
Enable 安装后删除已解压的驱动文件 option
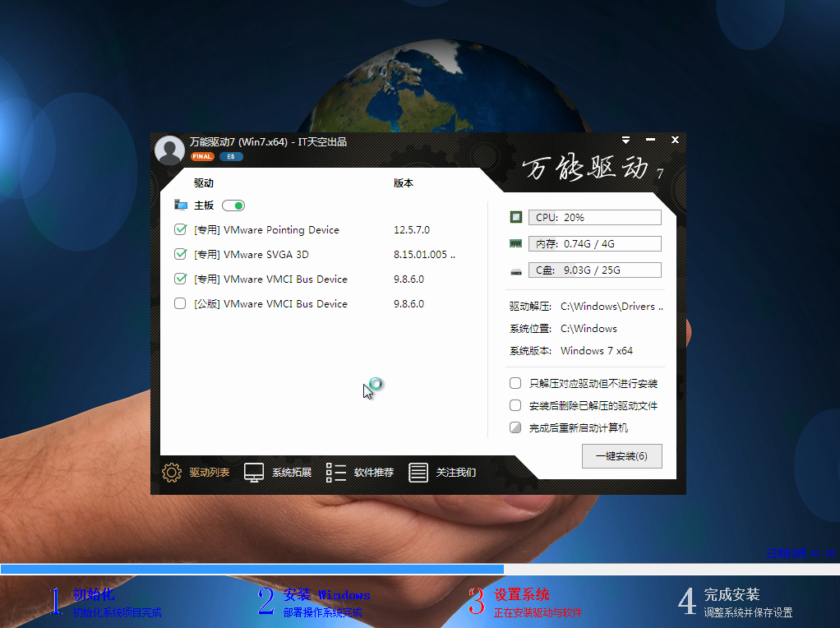click(x=515, y=405)
